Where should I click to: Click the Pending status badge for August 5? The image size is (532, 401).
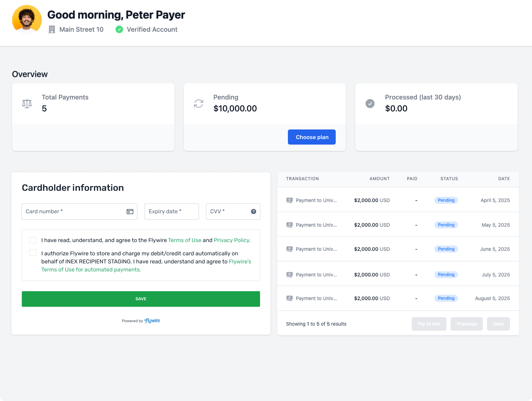[446, 298]
